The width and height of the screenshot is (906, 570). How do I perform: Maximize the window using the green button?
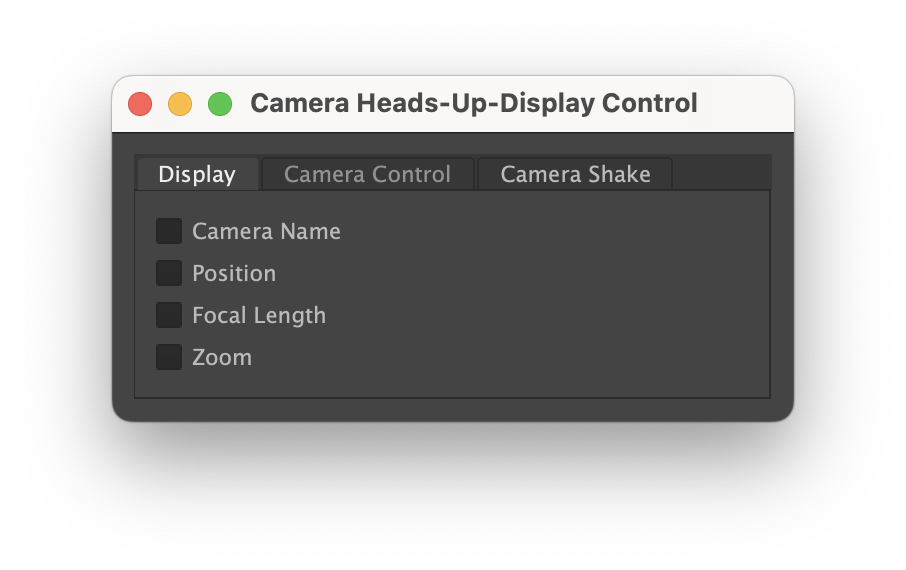click(220, 104)
